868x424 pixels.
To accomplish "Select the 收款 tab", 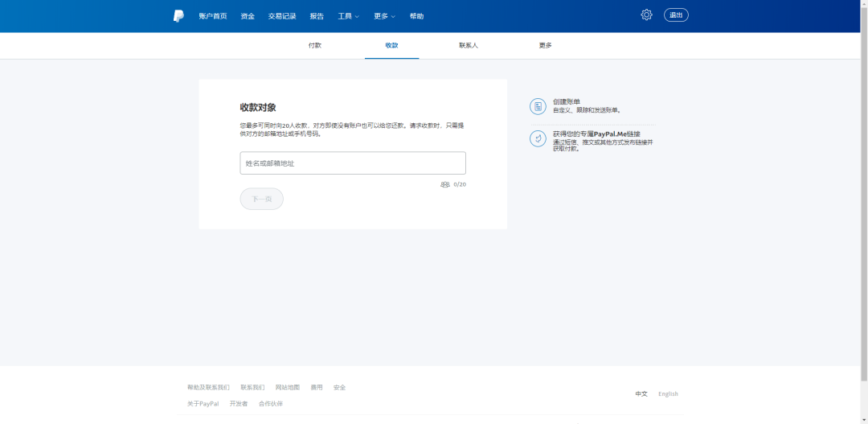I will point(392,45).
